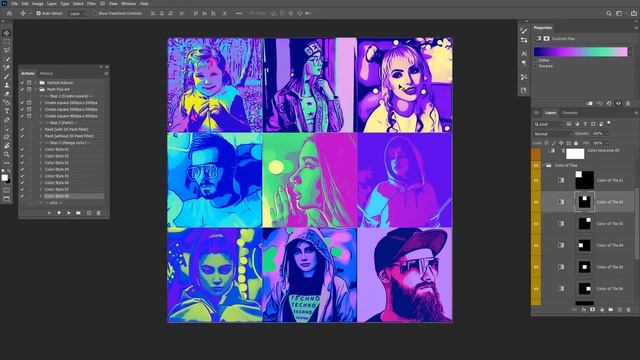This screenshot has width=640, height=360.
Task: Collapse the Multi Pop-Art action set
Action: (36, 89)
